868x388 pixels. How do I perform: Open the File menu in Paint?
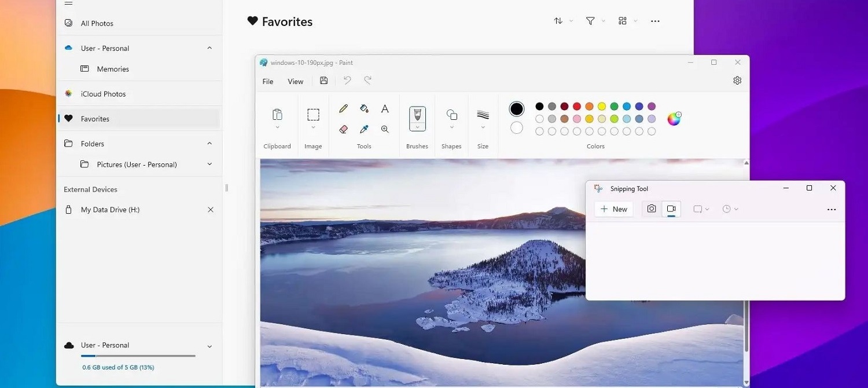coord(267,81)
